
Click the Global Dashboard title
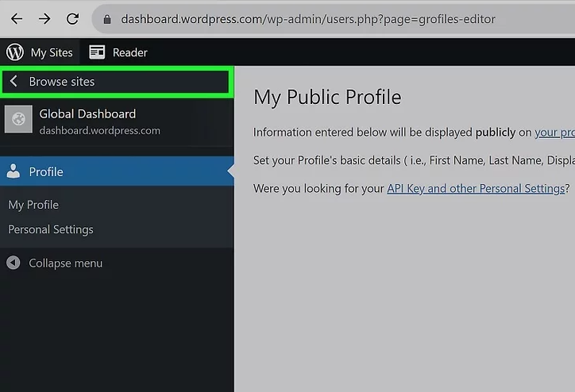pyautogui.click(x=87, y=114)
